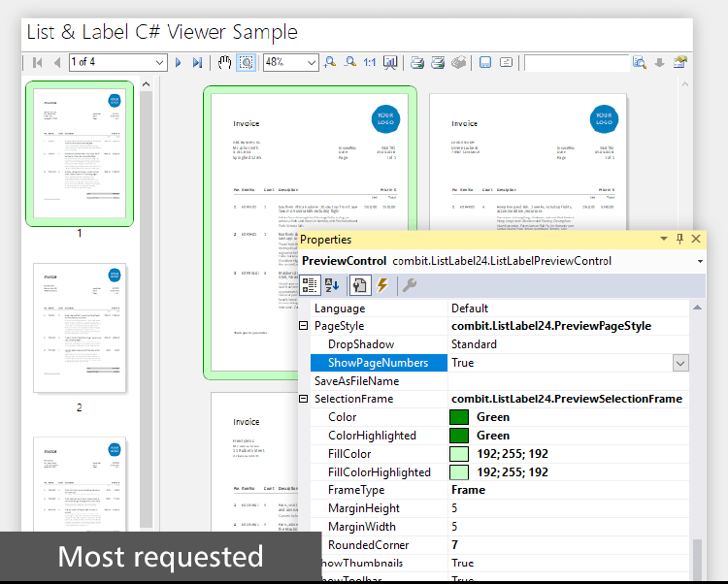Viewport: 728px width, 584px height.
Task: Open the PreviewControl object selector dropdown
Action: click(x=700, y=261)
